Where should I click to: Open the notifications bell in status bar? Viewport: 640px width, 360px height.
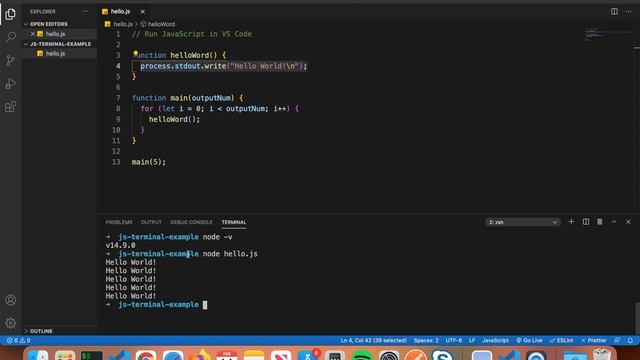[x=630, y=340]
